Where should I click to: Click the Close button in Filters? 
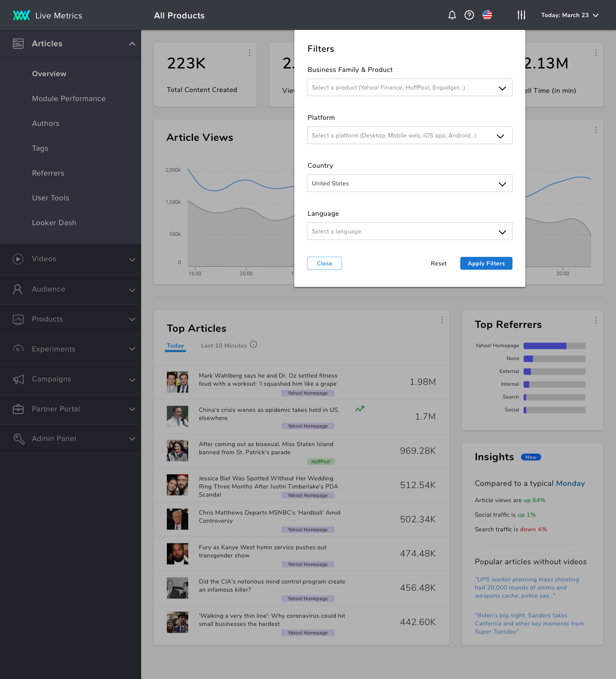tap(325, 263)
